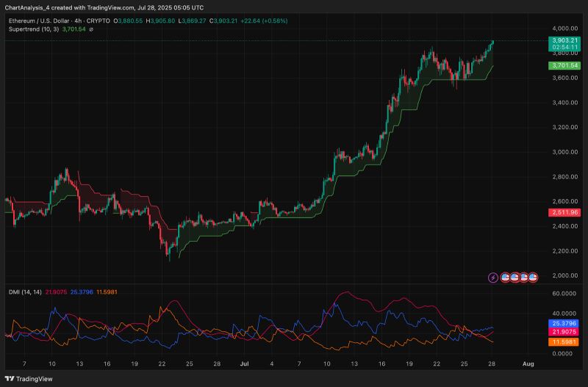This screenshot has height=387, width=588.
Task: Click the small symbol after Supertrend value 3,701.54
Action: coord(90,29)
